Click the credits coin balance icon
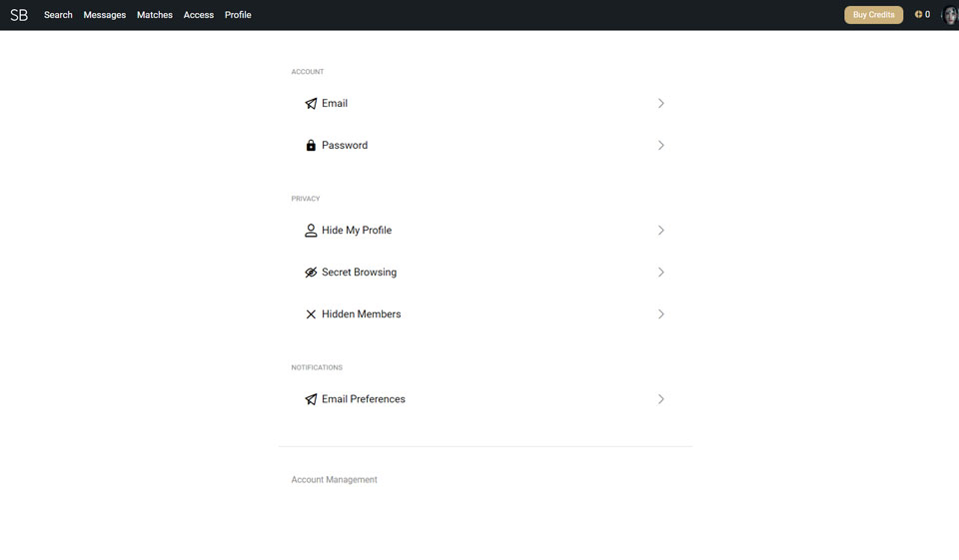The height and width of the screenshot is (560, 959). pos(918,15)
